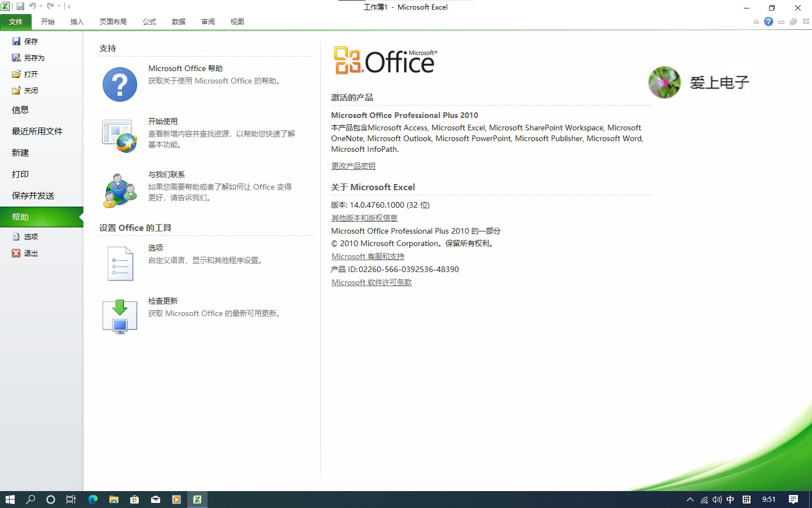Switch to the 页面布局 ribbon tab

(113, 21)
